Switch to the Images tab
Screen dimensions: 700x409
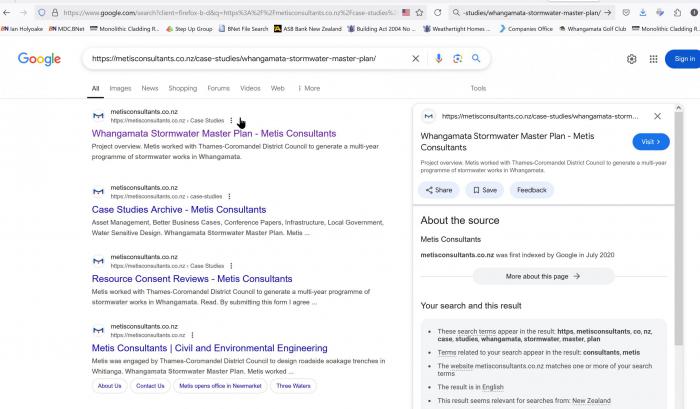[120, 88]
